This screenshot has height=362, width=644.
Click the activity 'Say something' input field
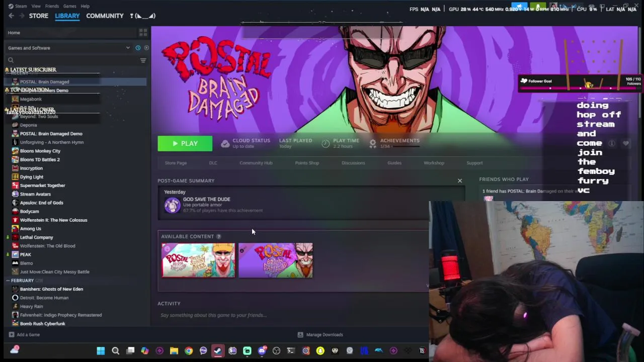pyautogui.click(x=292, y=315)
